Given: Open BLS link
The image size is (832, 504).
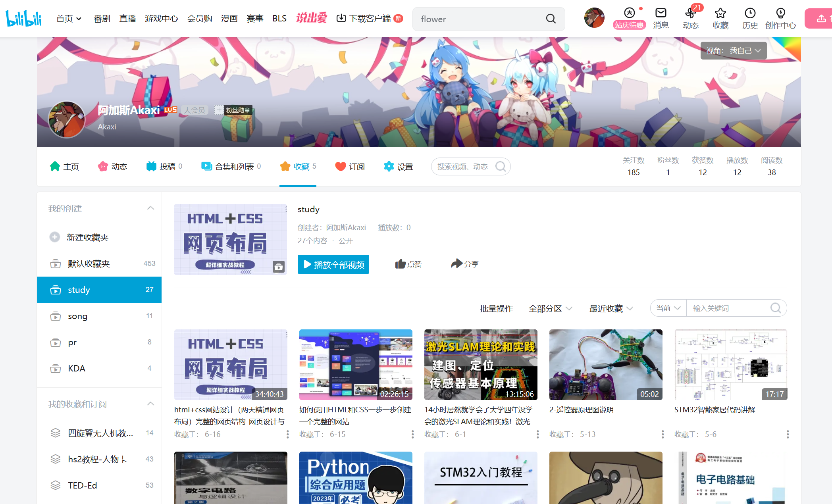Looking at the screenshot, I should pos(279,19).
